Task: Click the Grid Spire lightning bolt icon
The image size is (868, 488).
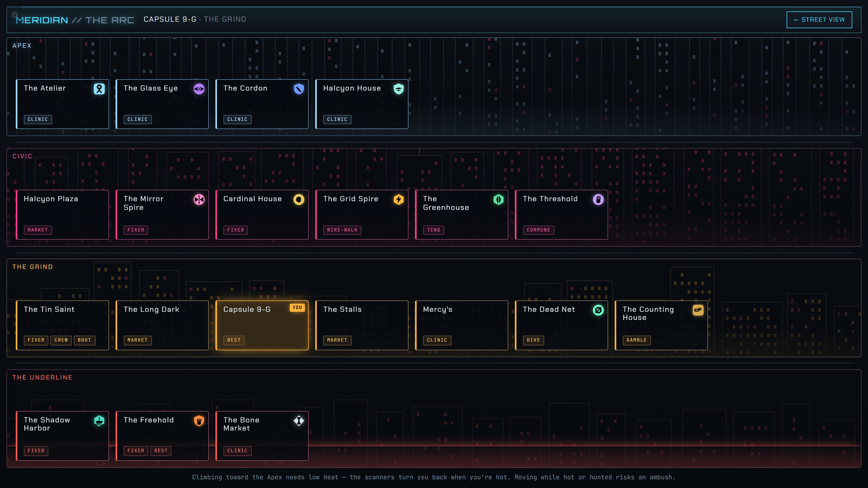Action: pos(399,200)
